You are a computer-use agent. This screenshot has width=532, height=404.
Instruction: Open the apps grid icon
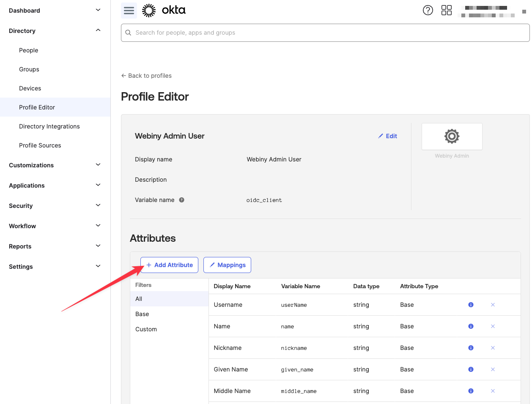[x=446, y=11]
